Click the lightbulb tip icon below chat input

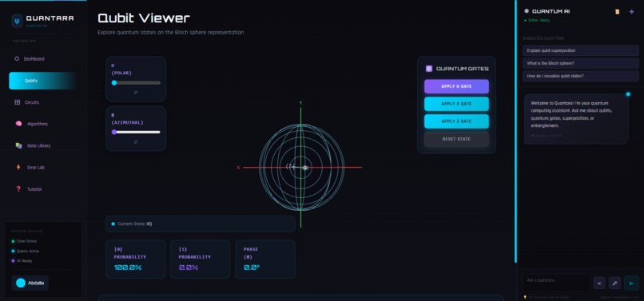click(524, 297)
